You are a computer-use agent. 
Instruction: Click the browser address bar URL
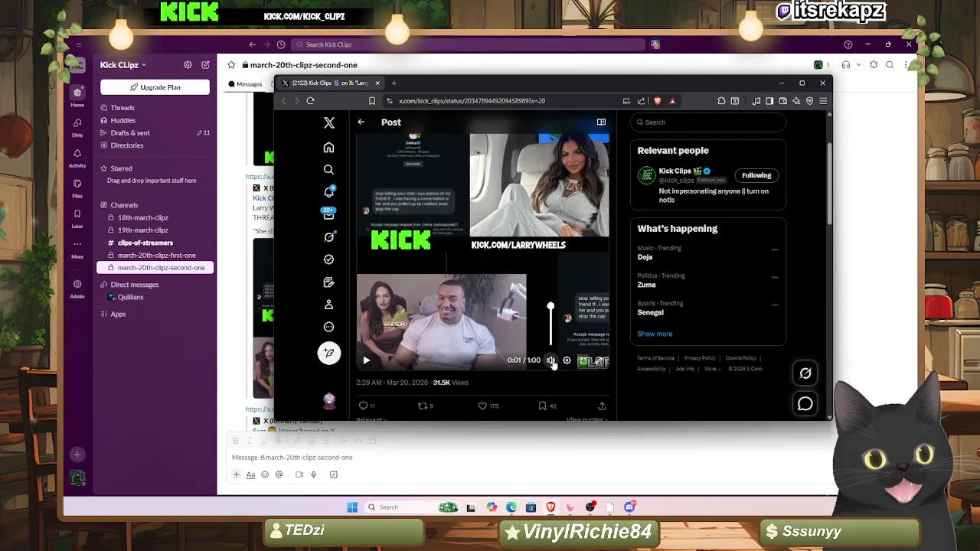point(472,101)
